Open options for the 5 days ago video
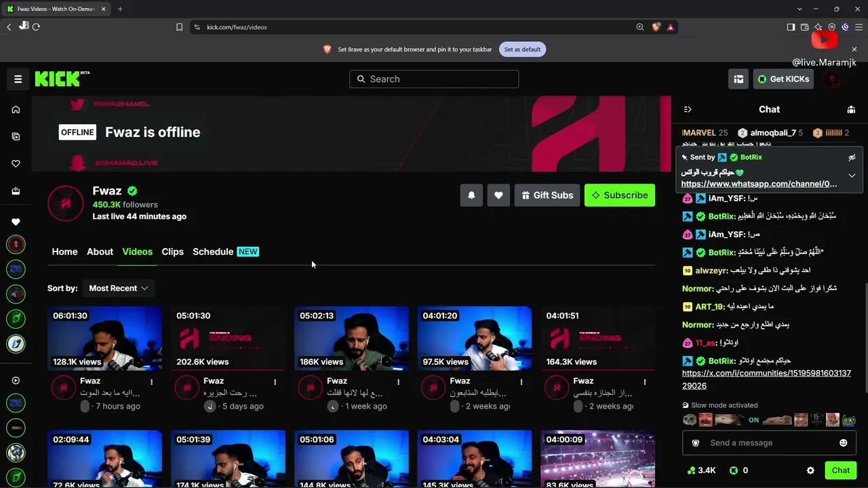Viewport: 868px width, 488px height. [x=275, y=382]
